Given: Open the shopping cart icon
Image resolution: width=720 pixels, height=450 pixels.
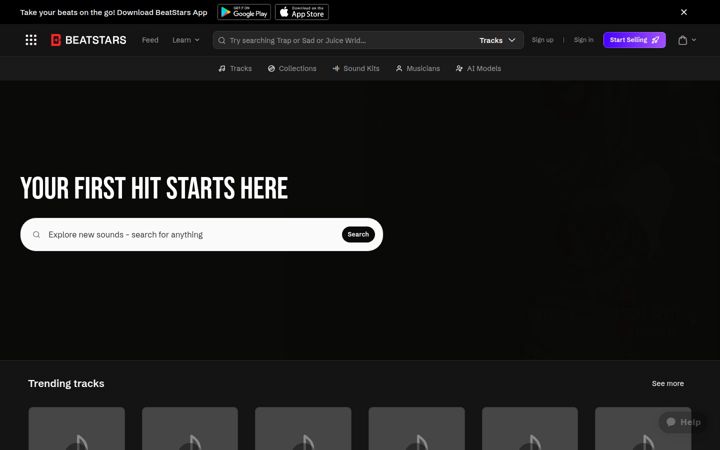Looking at the screenshot, I should (682, 40).
